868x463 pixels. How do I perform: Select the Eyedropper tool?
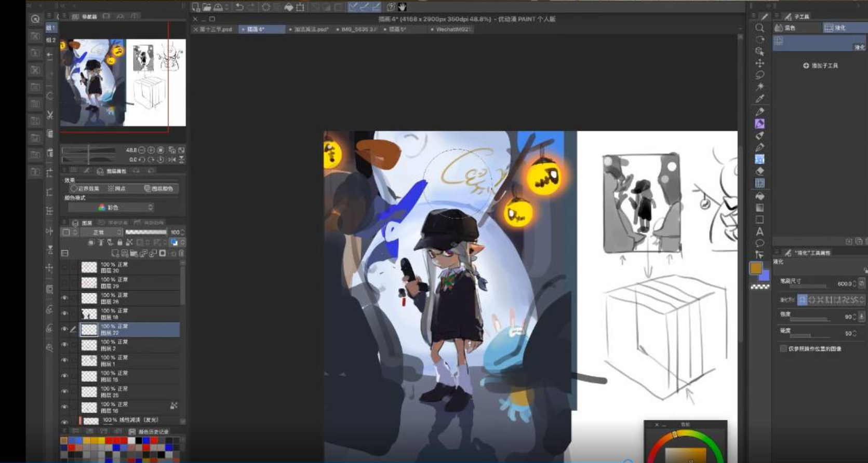pyautogui.click(x=759, y=99)
